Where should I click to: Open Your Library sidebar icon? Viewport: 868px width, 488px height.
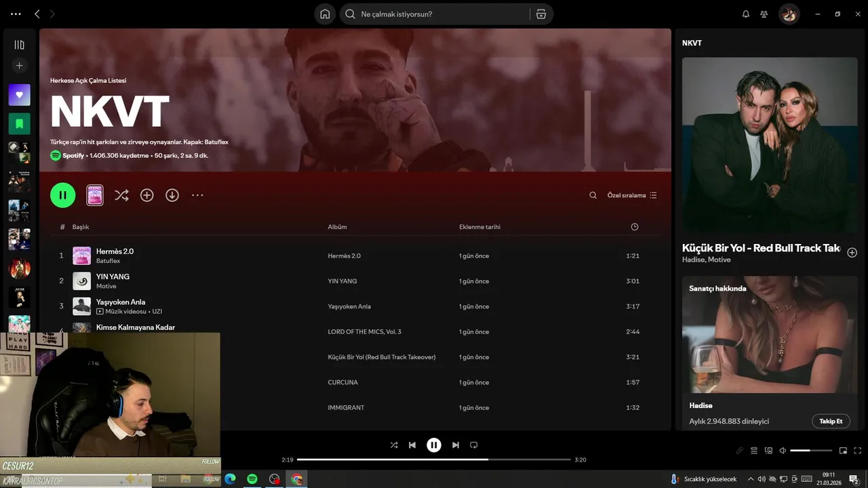[19, 45]
